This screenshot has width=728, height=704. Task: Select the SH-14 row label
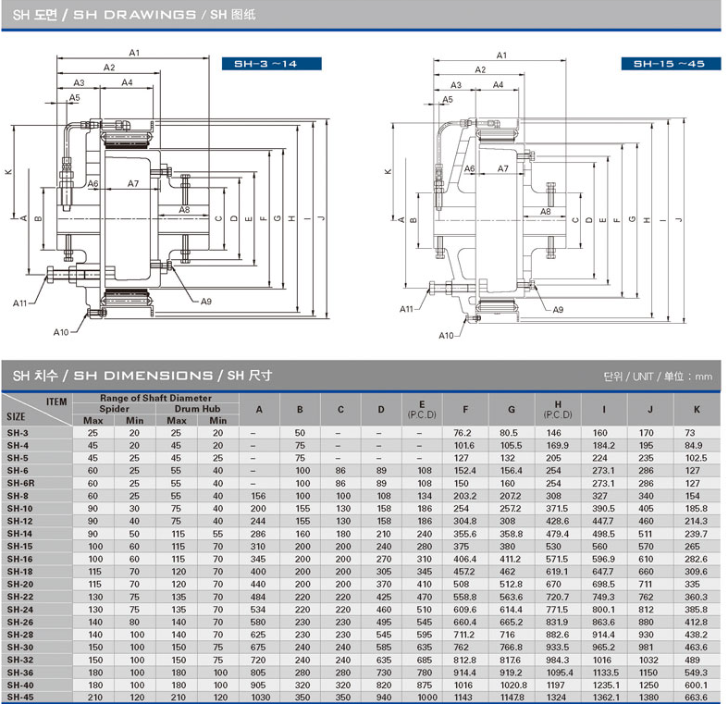(19, 534)
